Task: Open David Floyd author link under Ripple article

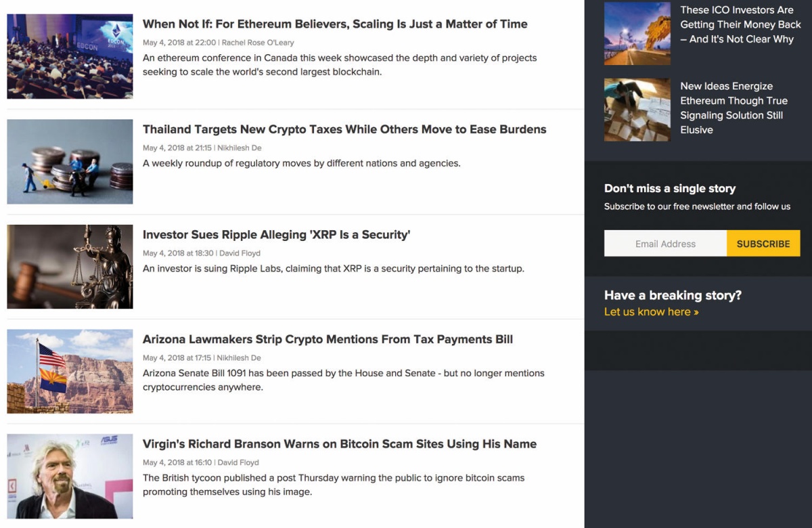Action: click(x=240, y=253)
